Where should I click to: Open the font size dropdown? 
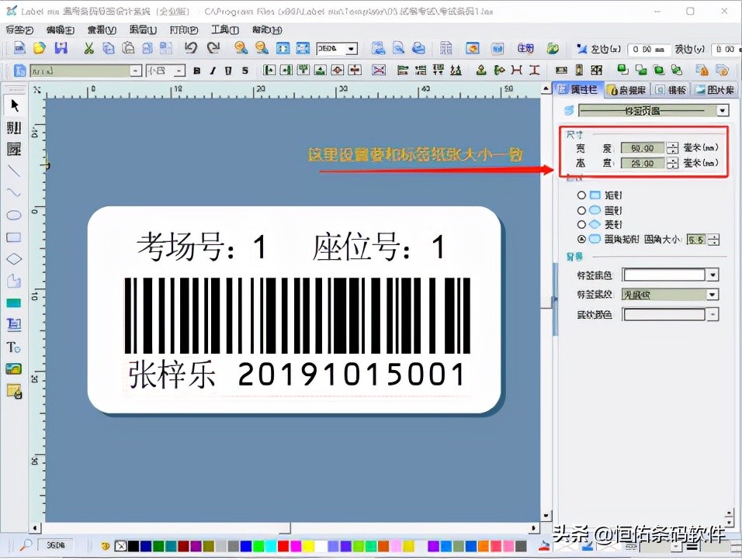(x=179, y=71)
